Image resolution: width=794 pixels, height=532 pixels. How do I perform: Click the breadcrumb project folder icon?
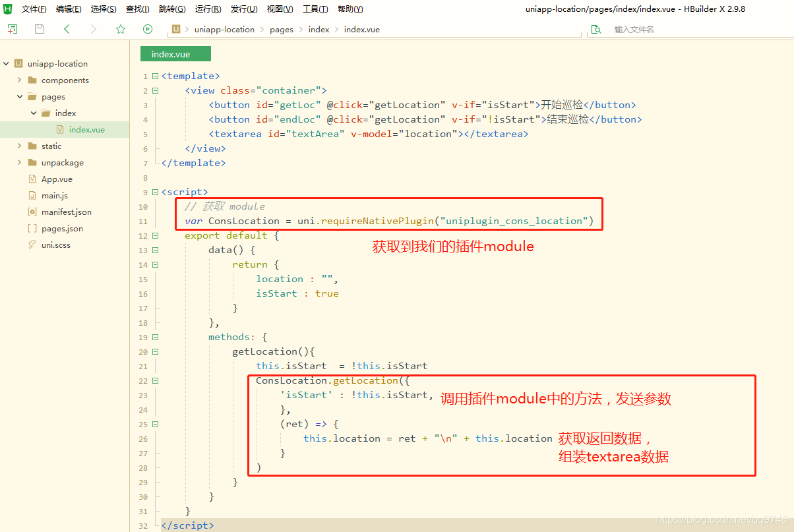[x=177, y=29]
